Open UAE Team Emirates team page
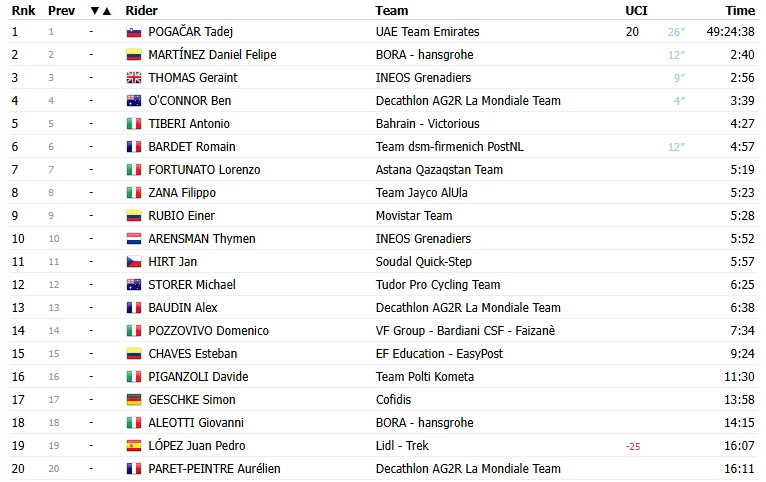Viewport: 766px width, 482px height. tap(427, 32)
